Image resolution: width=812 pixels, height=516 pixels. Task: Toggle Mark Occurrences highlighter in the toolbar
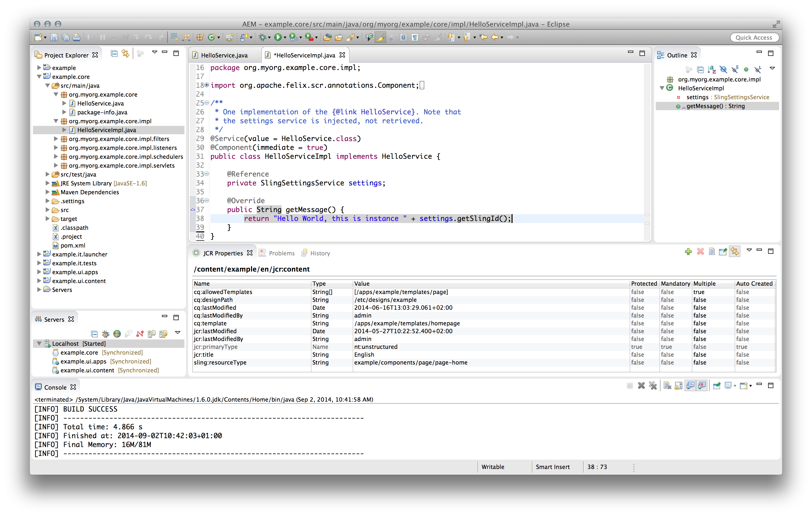click(x=380, y=37)
